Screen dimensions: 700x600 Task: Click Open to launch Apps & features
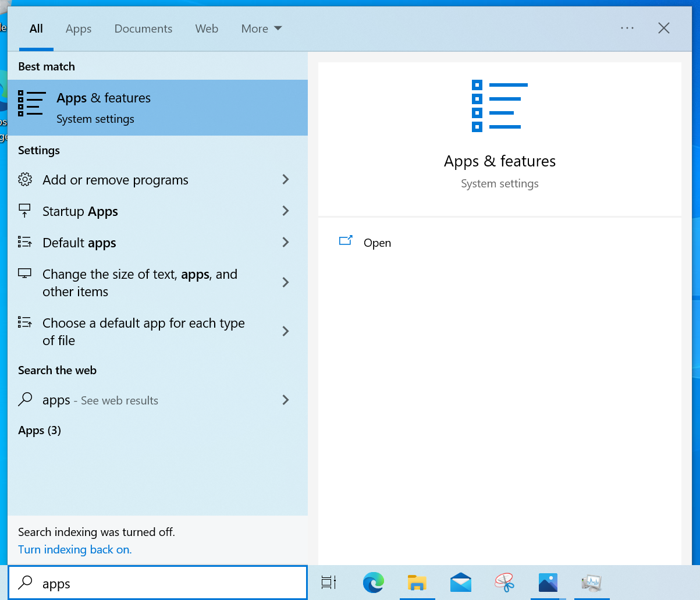(377, 243)
